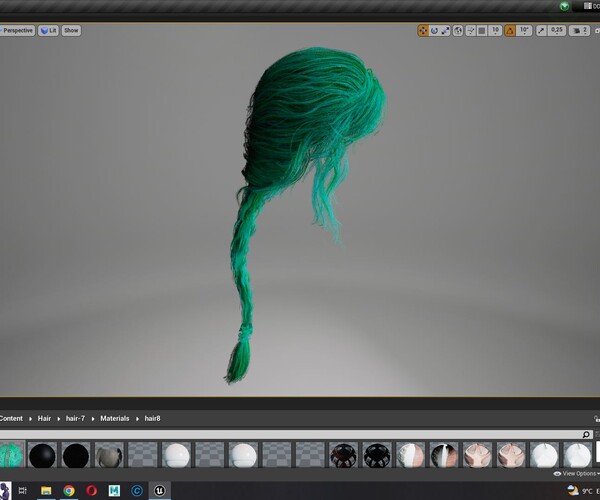This screenshot has width=600, height=500.
Task: Select the green hair asset thumbnail
Action: click(x=12, y=455)
